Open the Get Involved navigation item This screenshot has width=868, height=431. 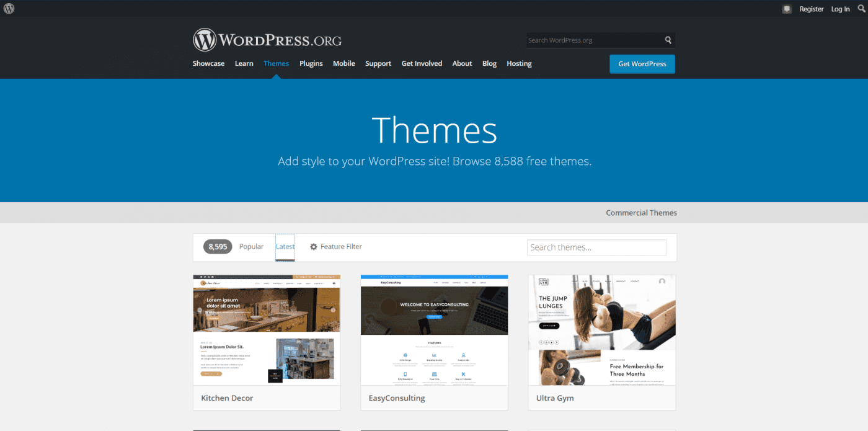tap(422, 63)
